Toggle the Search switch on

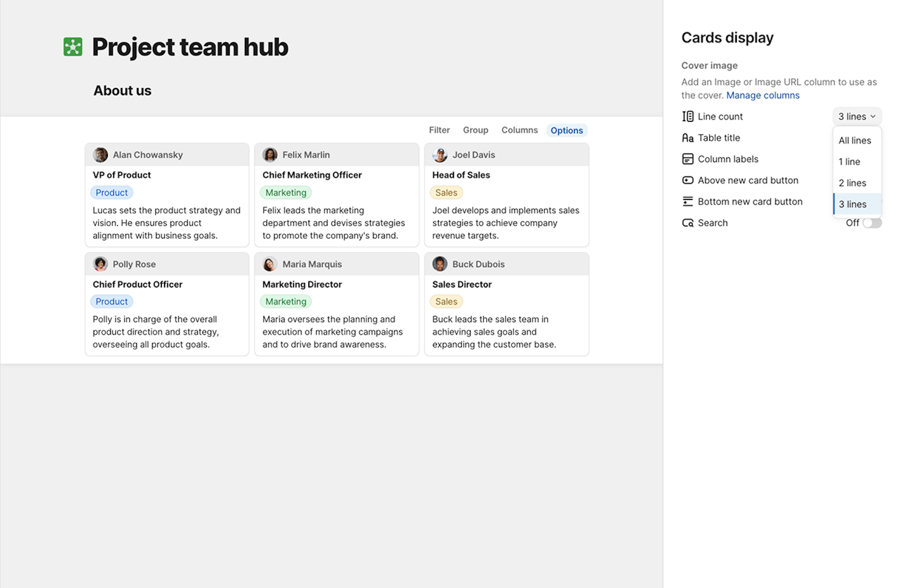point(872,223)
